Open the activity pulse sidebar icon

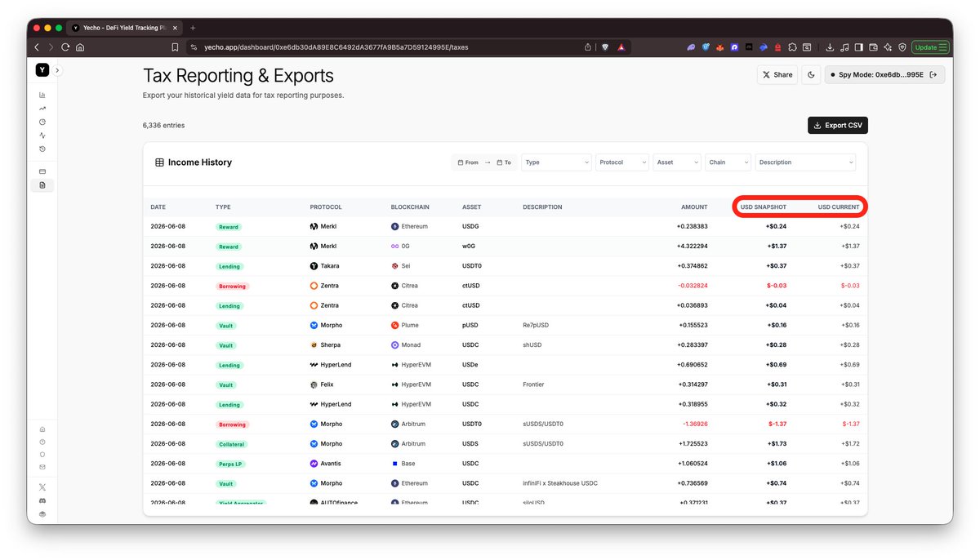[x=42, y=136]
